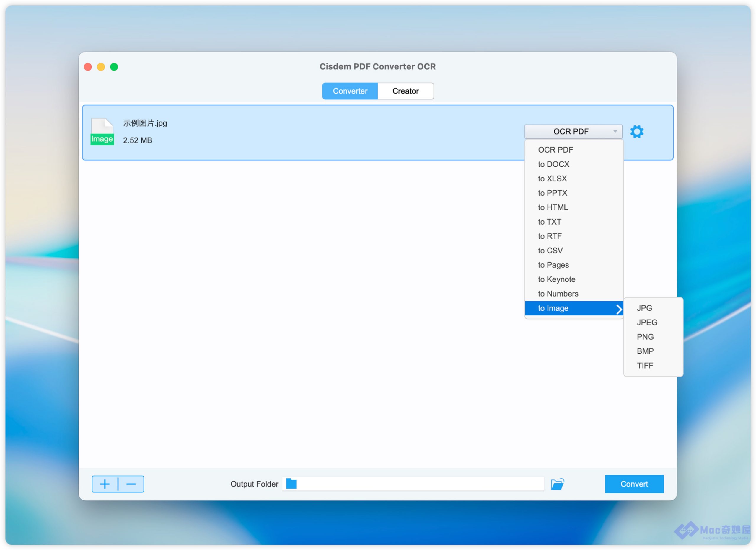Pick TIFF from image submenu
The height and width of the screenshot is (550, 756).
[645, 366]
